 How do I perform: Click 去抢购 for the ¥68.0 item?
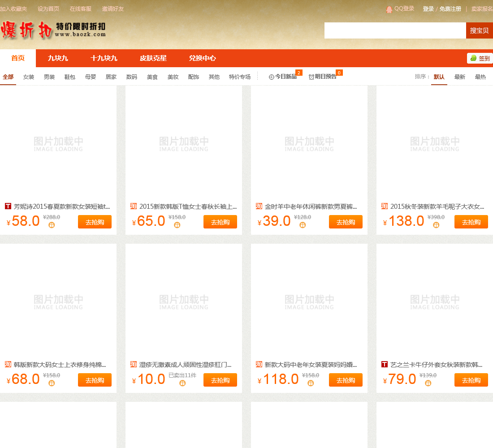pyautogui.click(x=95, y=380)
